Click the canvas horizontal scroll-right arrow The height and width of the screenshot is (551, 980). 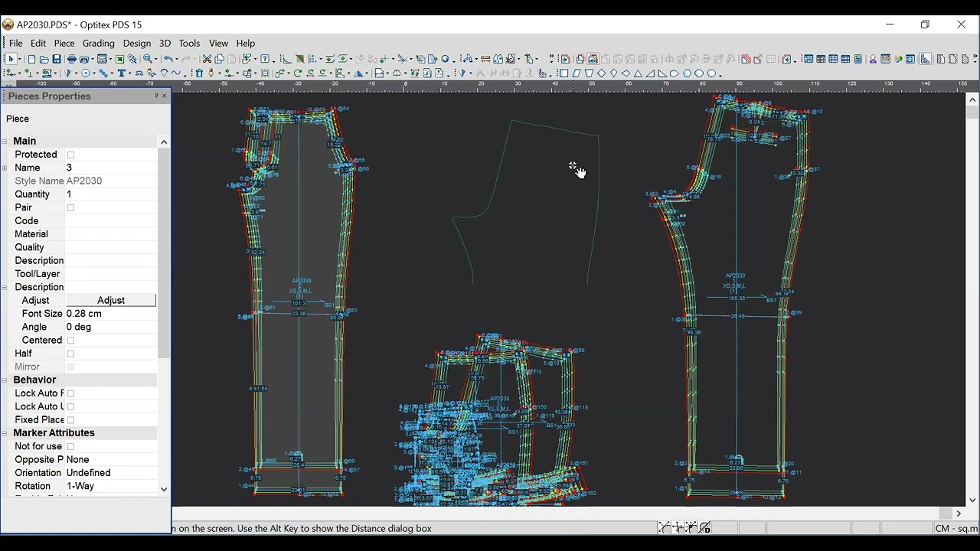tap(959, 514)
